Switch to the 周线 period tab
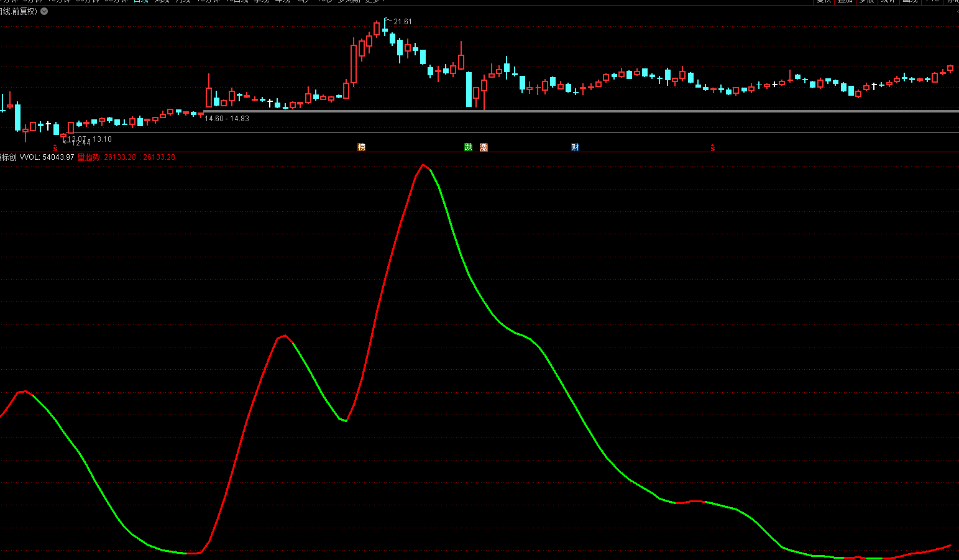959x560 pixels. pyautogui.click(x=162, y=1)
